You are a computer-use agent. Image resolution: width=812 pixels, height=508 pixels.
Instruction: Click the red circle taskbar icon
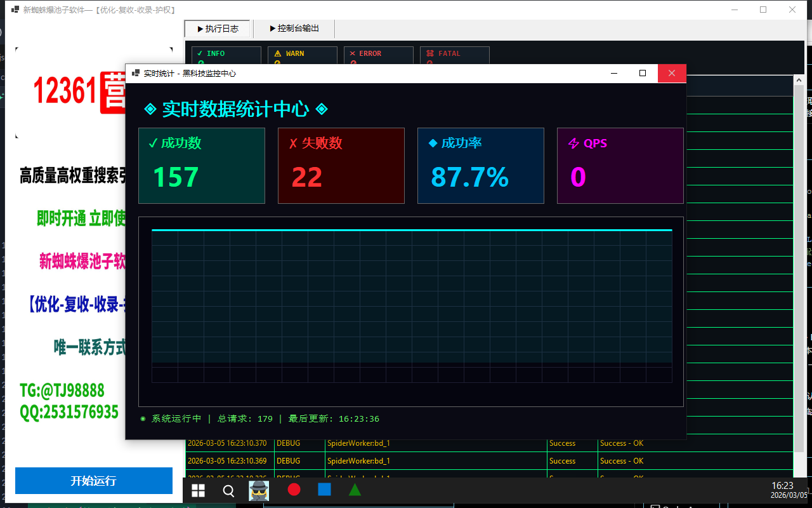294,490
